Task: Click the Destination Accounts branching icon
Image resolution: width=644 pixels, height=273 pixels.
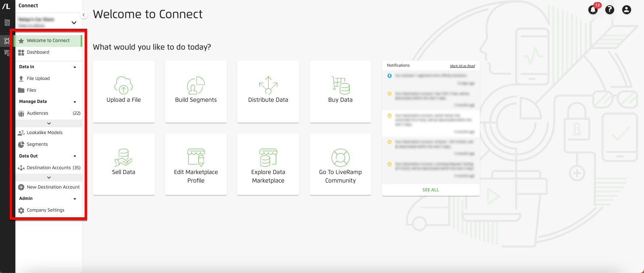Action: [x=21, y=168]
